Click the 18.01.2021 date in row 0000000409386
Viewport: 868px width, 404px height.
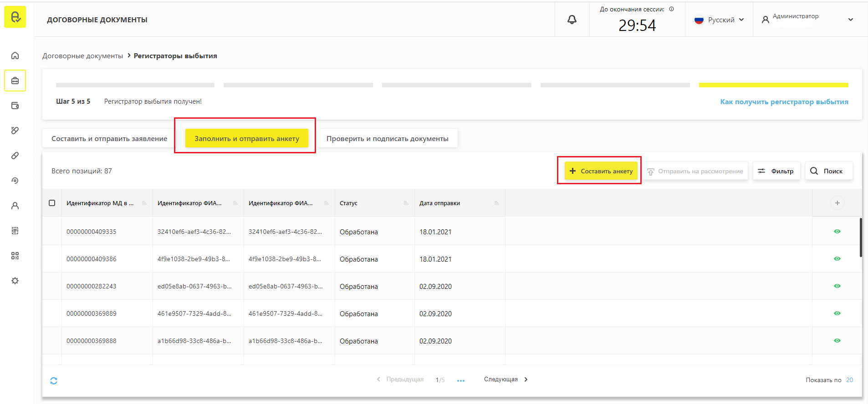click(x=435, y=259)
